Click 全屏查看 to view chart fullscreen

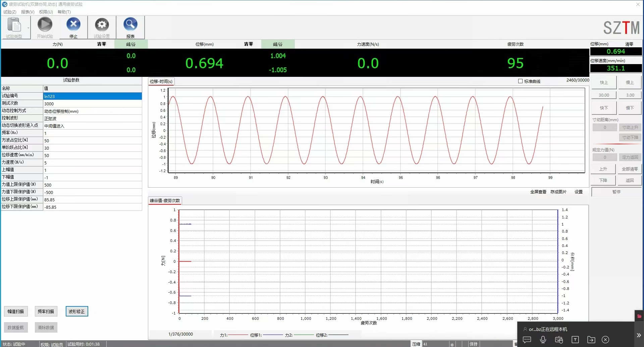538,192
